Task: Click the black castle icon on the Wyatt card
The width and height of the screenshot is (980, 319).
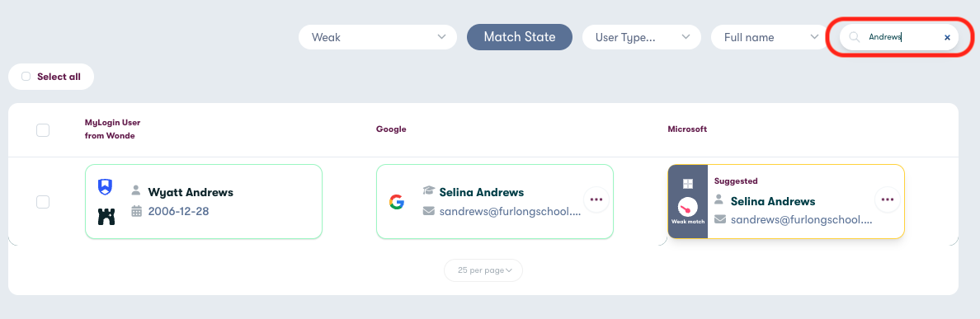Action: 106,217
